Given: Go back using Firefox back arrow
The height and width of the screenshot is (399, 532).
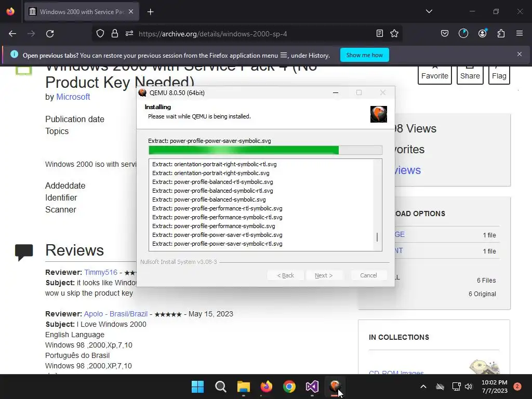Looking at the screenshot, I should click(x=12, y=34).
